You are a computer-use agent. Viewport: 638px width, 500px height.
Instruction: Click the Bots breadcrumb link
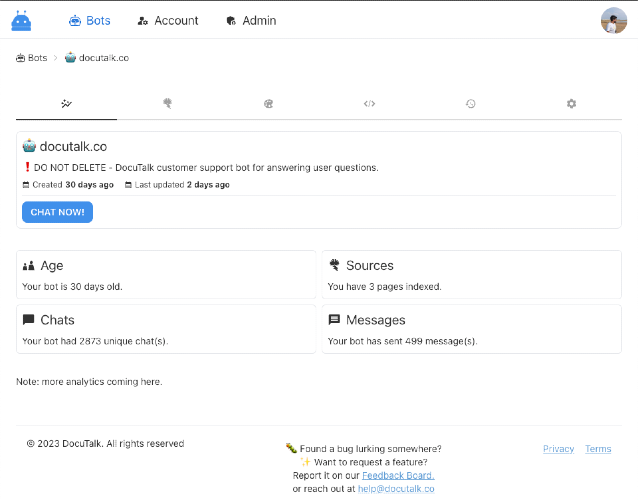[x=32, y=58]
